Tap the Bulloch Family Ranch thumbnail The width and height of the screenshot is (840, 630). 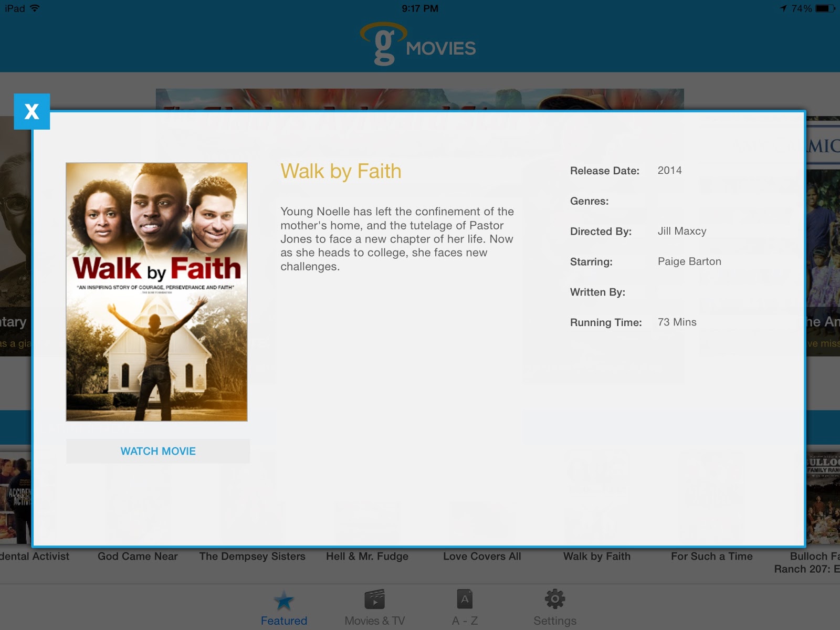(x=823, y=499)
